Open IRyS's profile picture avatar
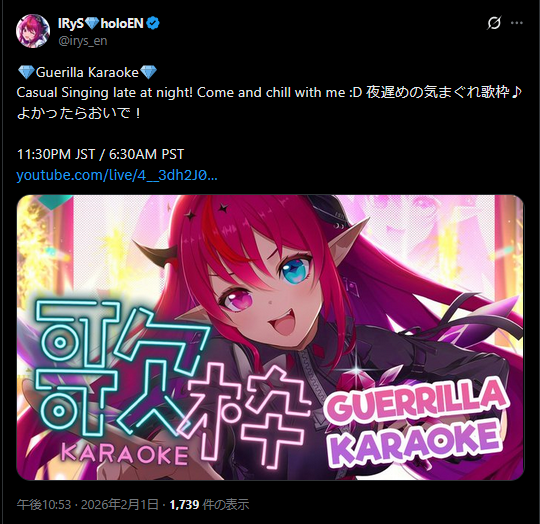 (x=33, y=31)
